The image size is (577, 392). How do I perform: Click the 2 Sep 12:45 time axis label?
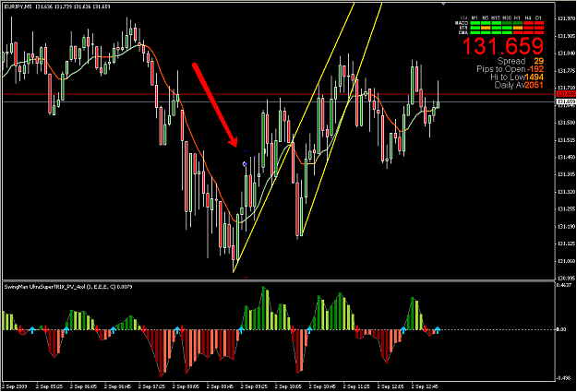coord(425,386)
